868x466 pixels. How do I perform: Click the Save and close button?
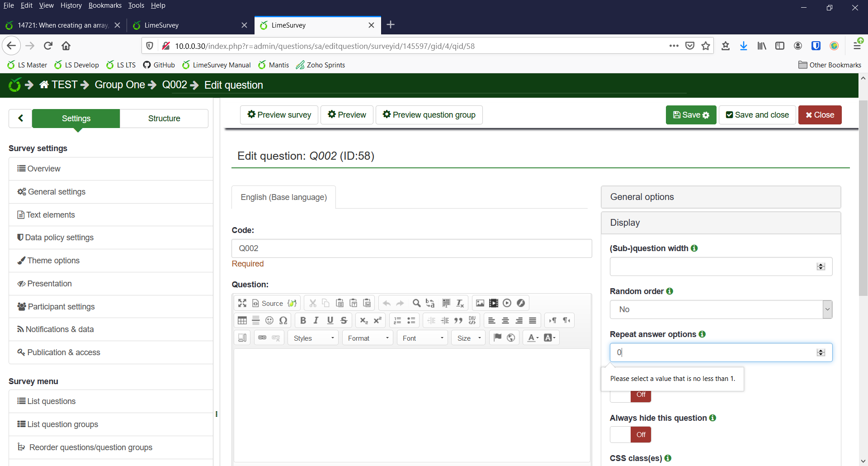[x=757, y=115]
